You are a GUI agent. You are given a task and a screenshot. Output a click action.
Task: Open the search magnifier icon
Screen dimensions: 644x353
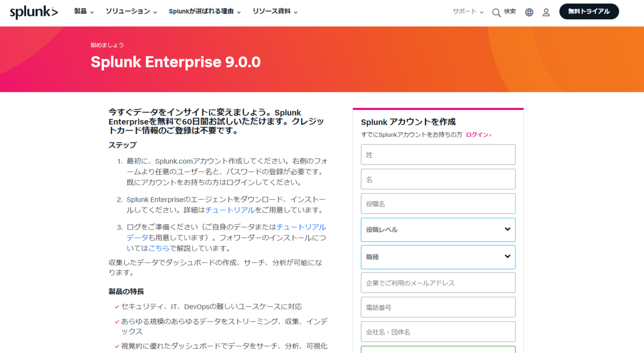pyautogui.click(x=496, y=12)
